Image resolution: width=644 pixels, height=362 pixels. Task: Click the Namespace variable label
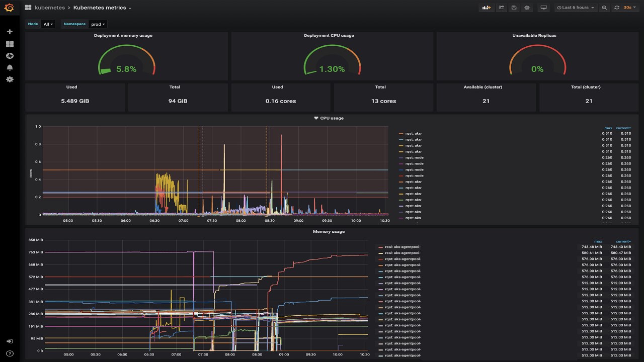(74, 24)
